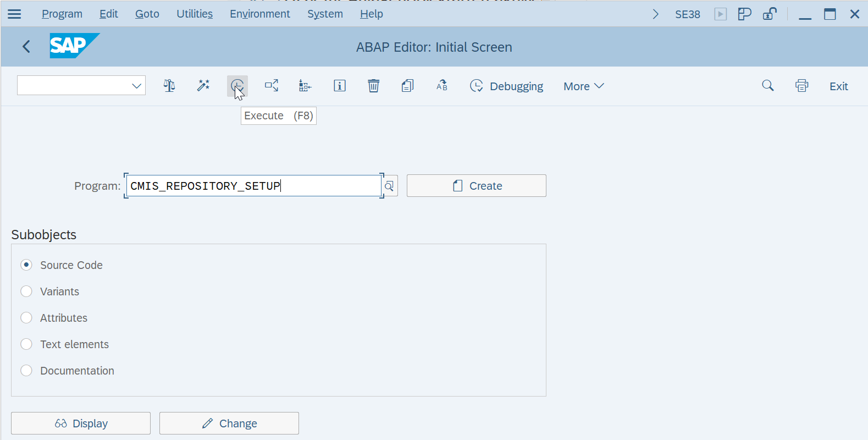
Task: Click the Change button
Action: coord(229,424)
